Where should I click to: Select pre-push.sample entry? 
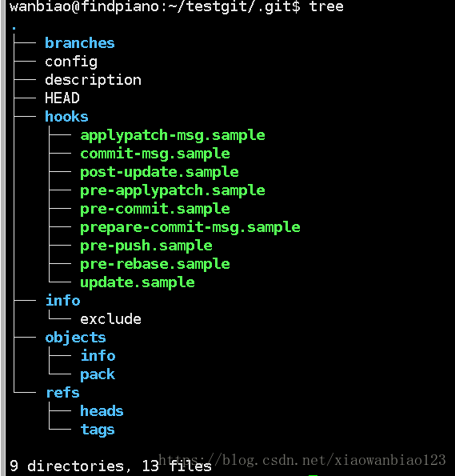[146, 246]
